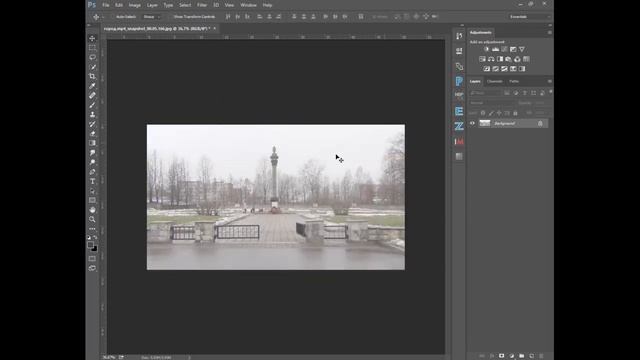Select the Brush tool
640x360 pixels.
(x=92, y=105)
